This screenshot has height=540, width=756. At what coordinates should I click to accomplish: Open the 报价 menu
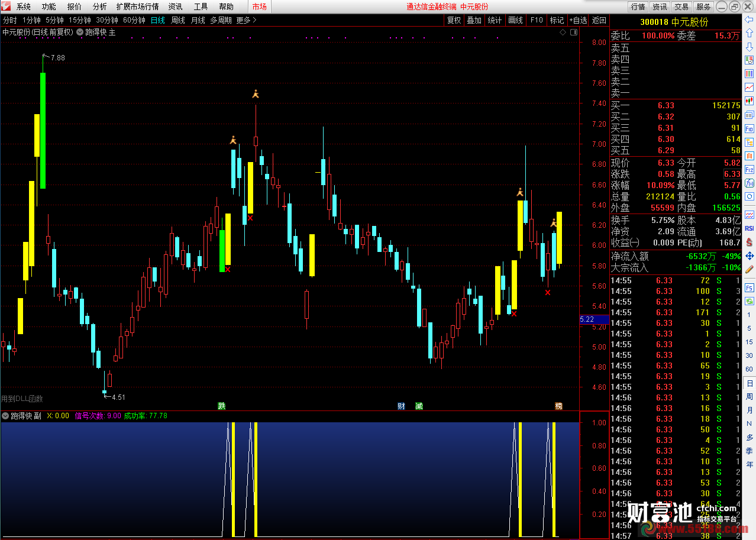(75, 7)
